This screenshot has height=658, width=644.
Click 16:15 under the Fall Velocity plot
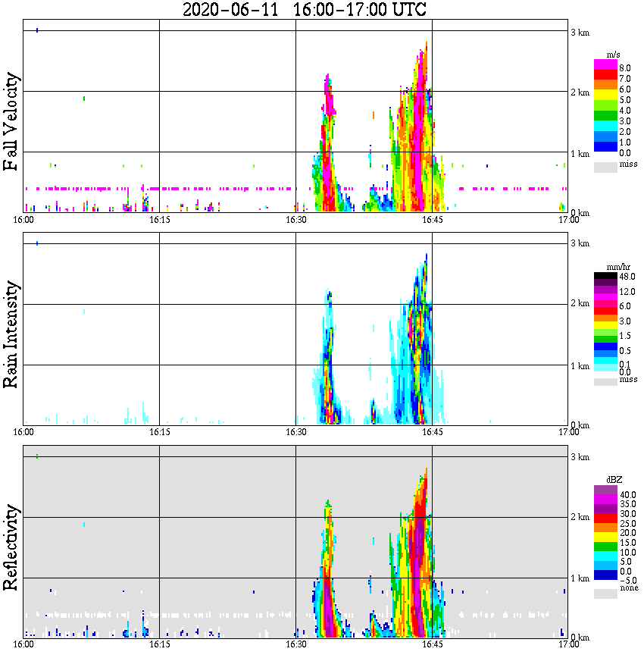click(159, 220)
